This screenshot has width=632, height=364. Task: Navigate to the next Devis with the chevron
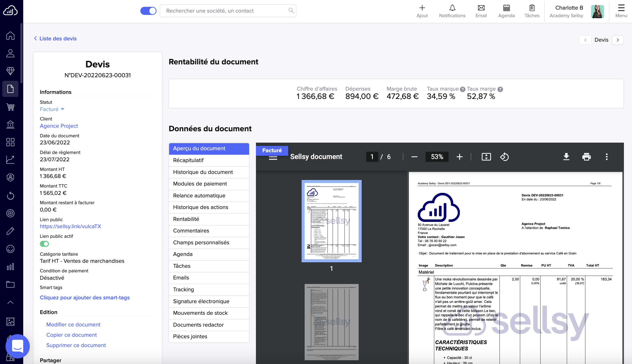(x=618, y=40)
